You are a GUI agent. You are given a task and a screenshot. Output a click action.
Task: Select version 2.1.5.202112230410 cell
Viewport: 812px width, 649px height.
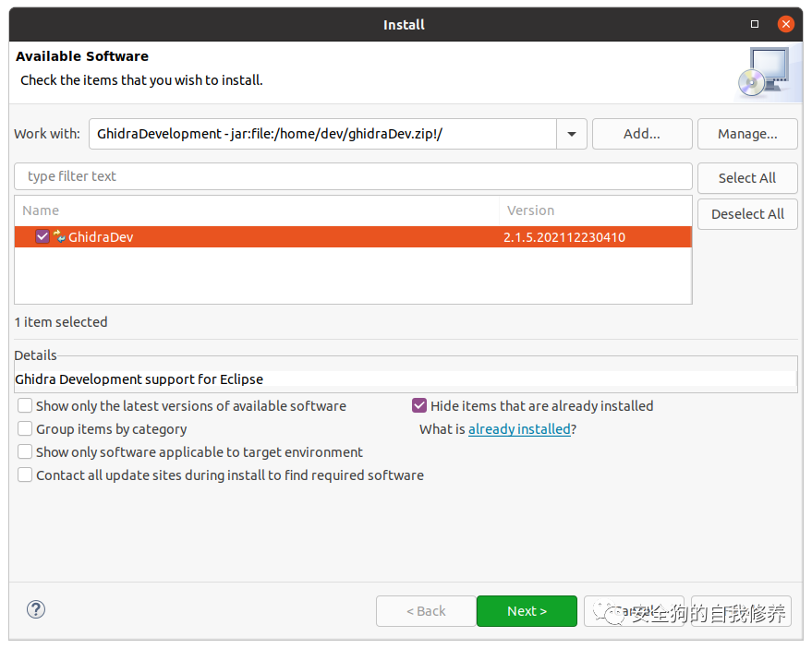click(x=564, y=237)
